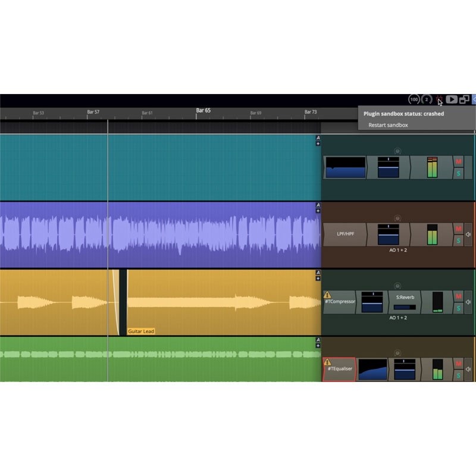The height and width of the screenshot is (476, 476).
Task: Open the AO 1 + 2 output selector on purple track
Action: [398, 250]
